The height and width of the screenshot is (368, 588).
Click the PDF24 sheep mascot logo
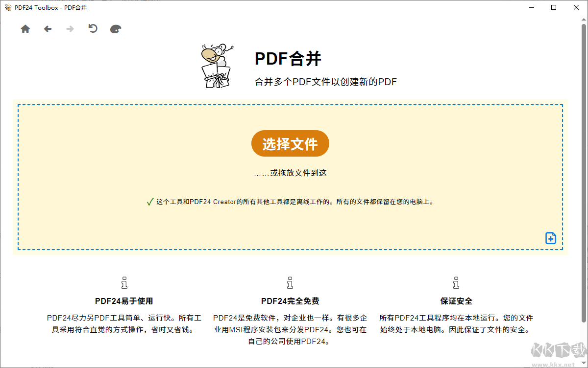click(218, 66)
